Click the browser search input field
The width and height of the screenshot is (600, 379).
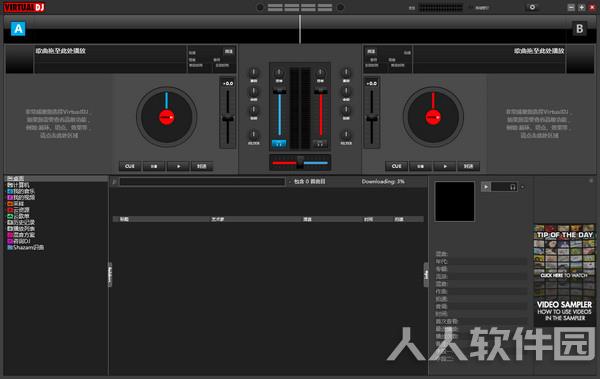(202, 182)
